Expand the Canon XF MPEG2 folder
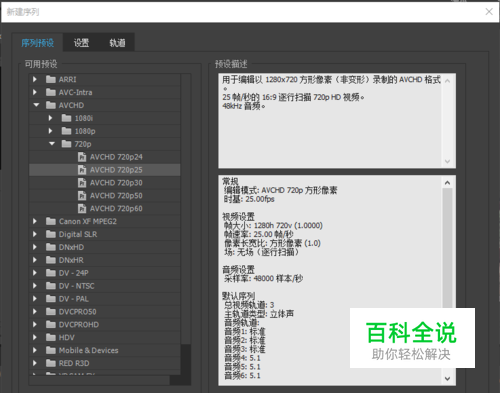 tap(35, 221)
